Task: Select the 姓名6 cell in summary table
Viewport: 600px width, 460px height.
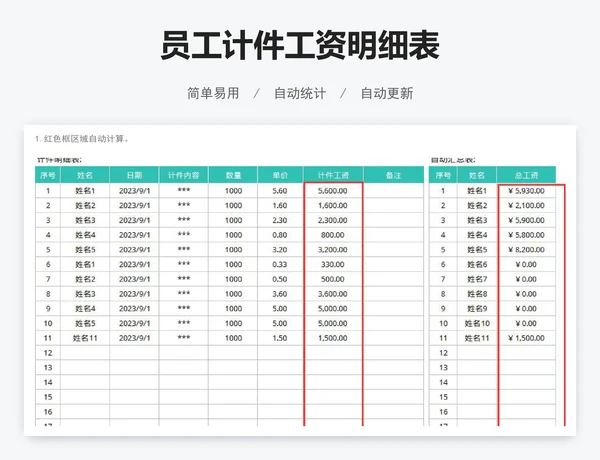Action: click(477, 264)
